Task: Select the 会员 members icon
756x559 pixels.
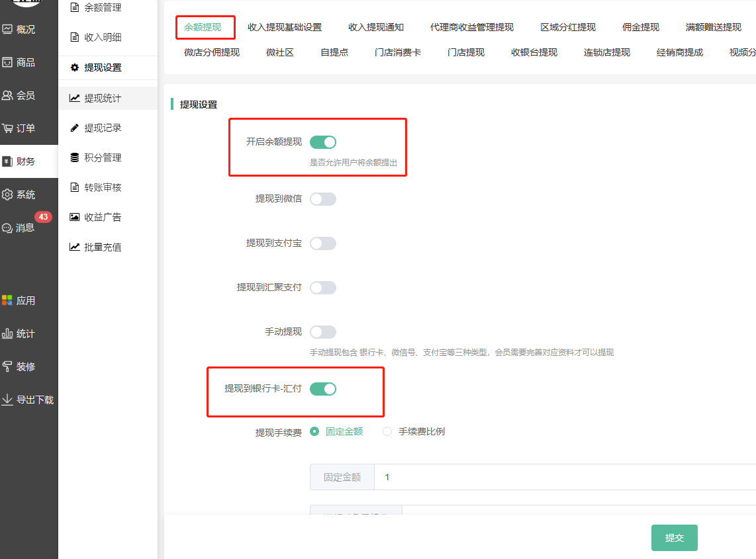Action: [7, 96]
